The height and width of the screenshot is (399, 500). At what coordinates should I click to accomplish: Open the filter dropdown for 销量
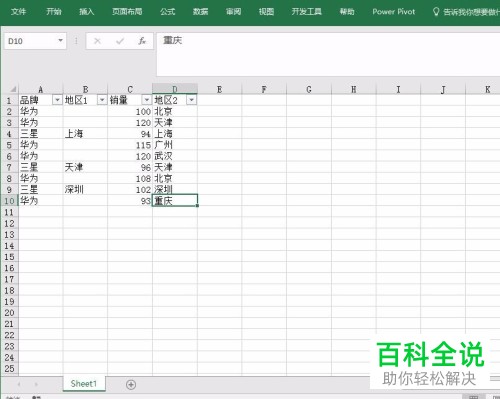pyautogui.click(x=147, y=100)
